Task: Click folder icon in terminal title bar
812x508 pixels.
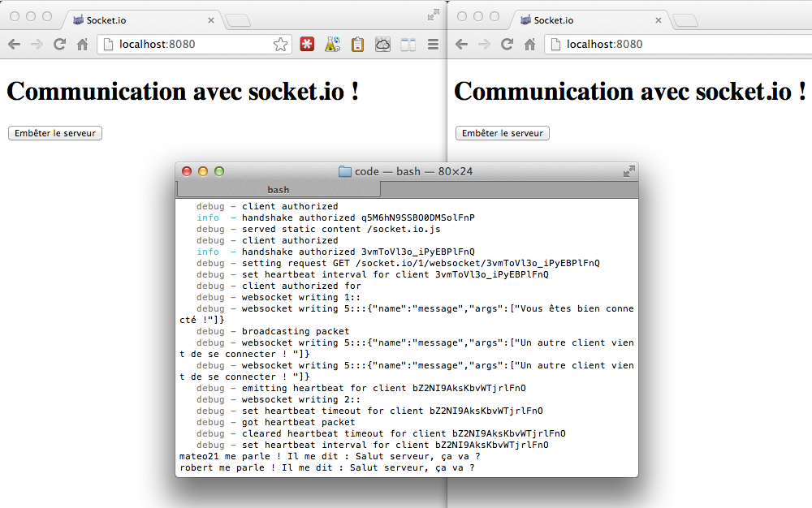Action: (x=345, y=171)
